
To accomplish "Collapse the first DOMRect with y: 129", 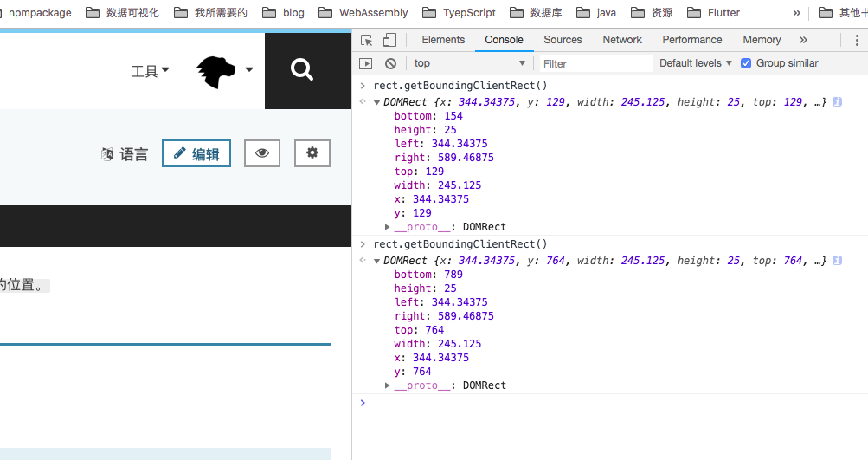I will [376, 102].
